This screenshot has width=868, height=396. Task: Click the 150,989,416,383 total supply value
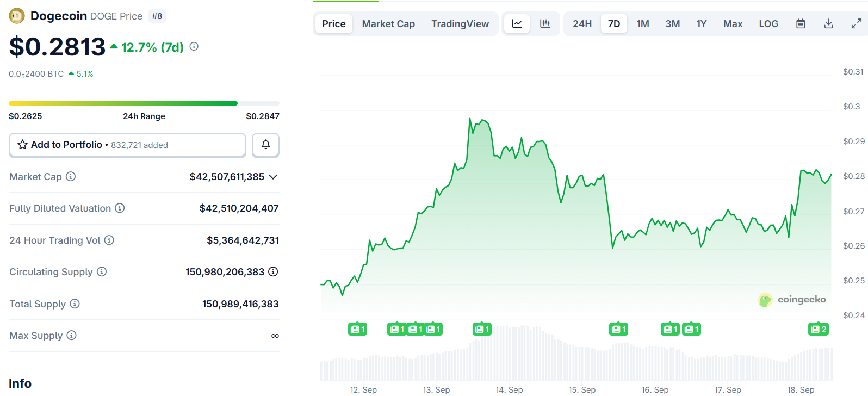(240, 304)
